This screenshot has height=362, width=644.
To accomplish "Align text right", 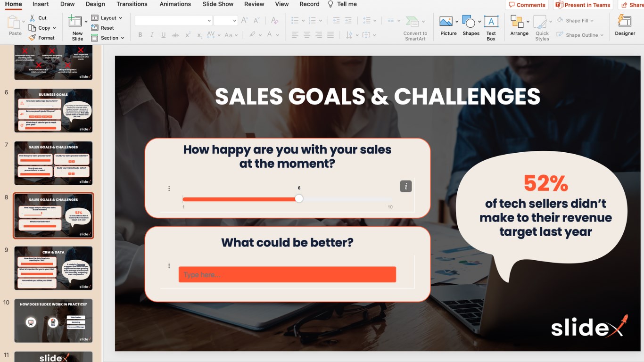I will 319,35.
